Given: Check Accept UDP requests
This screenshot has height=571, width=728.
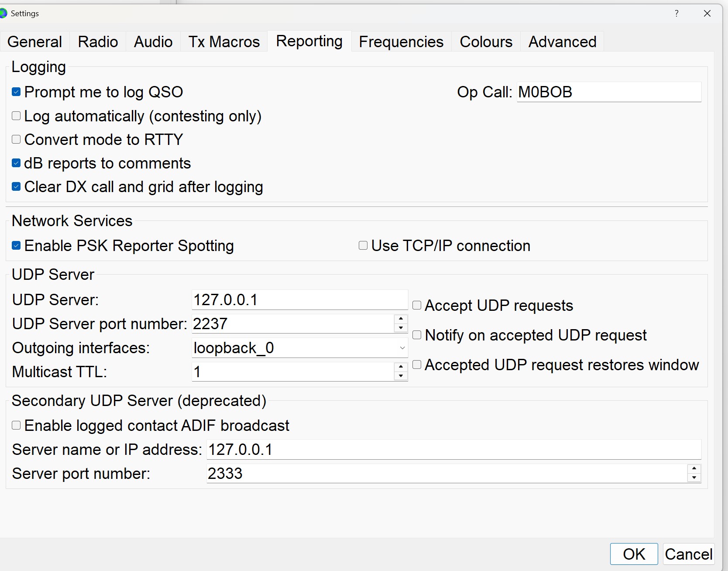Looking at the screenshot, I should coord(417,305).
